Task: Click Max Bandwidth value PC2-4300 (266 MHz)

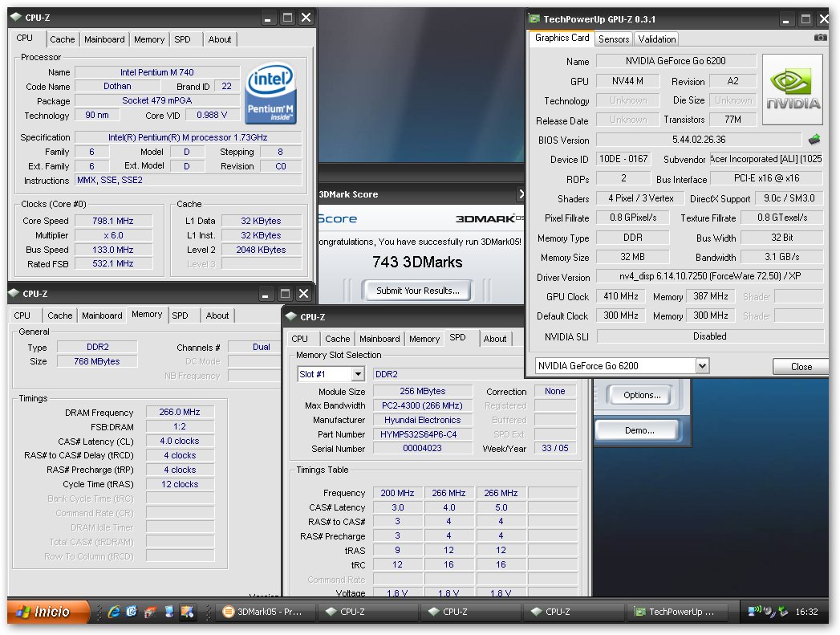Action: click(x=422, y=405)
